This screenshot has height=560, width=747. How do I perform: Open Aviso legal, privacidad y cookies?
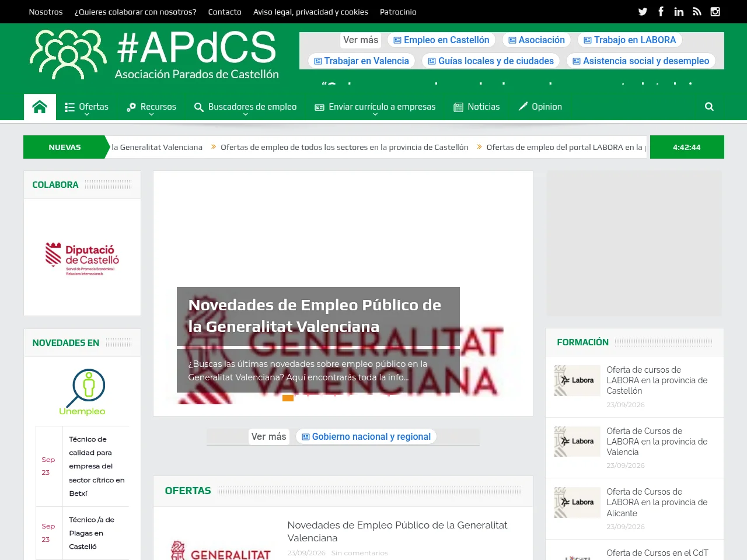coord(310,12)
